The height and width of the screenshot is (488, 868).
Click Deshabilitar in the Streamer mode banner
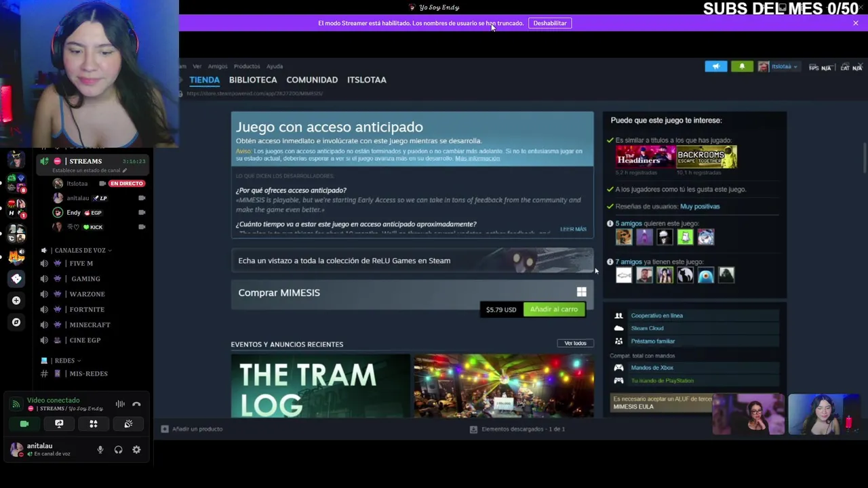550,23
